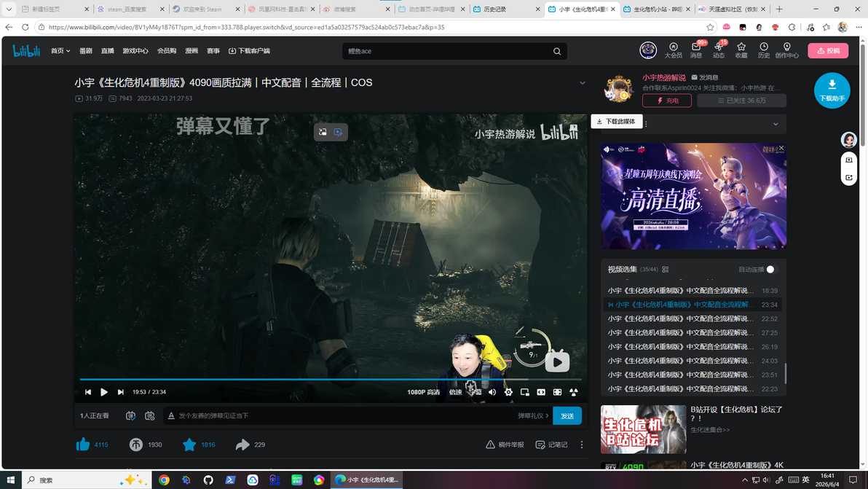Viewport: 868px width, 489px height.
Task: Toggle danmaku display switch
Action: tap(130, 416)
